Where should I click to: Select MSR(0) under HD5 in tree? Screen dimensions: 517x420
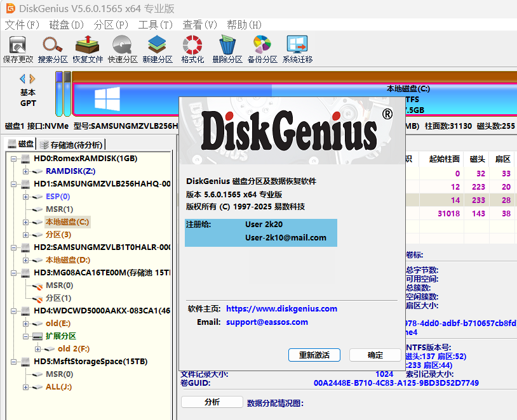pyautogui.click(x=59, y=374)
